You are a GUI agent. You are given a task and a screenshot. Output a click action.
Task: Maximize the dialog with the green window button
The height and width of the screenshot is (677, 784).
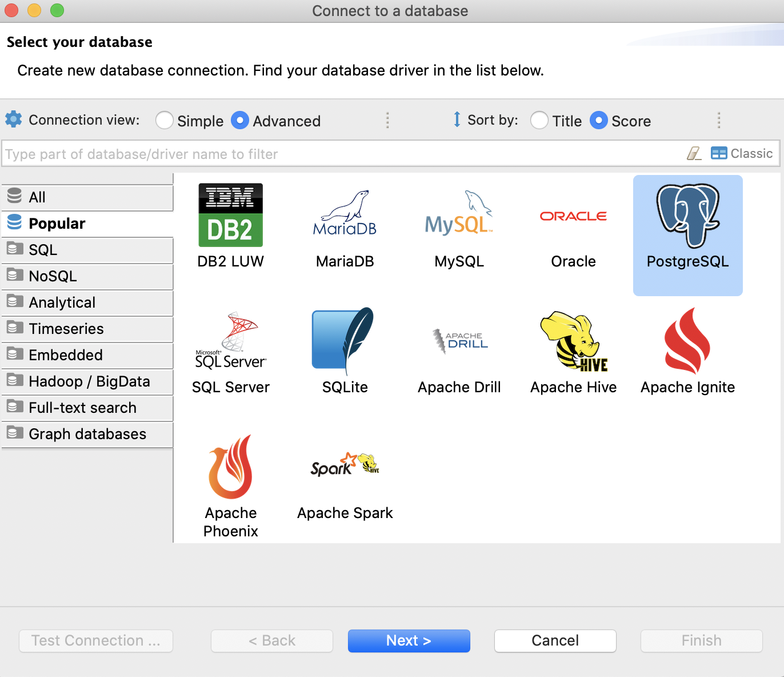click(57, 10)
